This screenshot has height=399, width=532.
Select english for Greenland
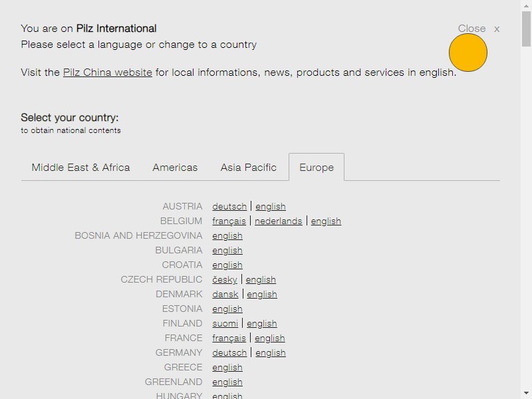[227, 381]
